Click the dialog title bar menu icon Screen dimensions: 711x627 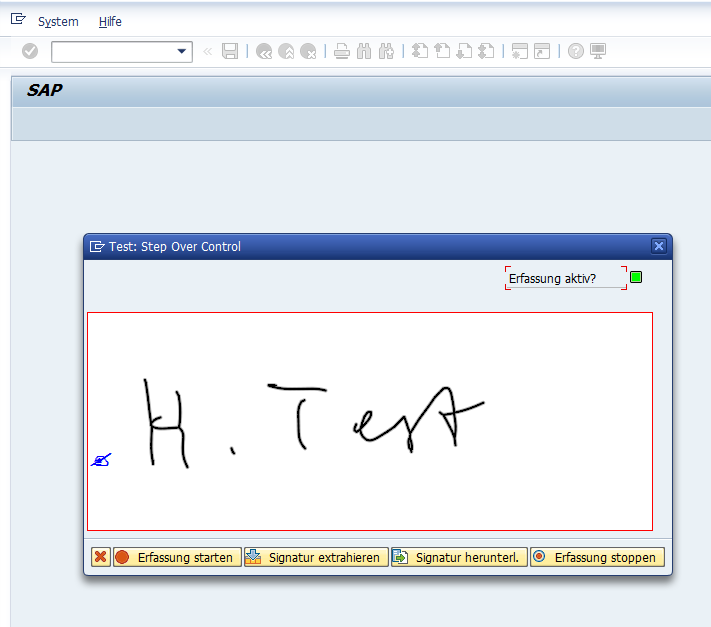click(97, 247)
